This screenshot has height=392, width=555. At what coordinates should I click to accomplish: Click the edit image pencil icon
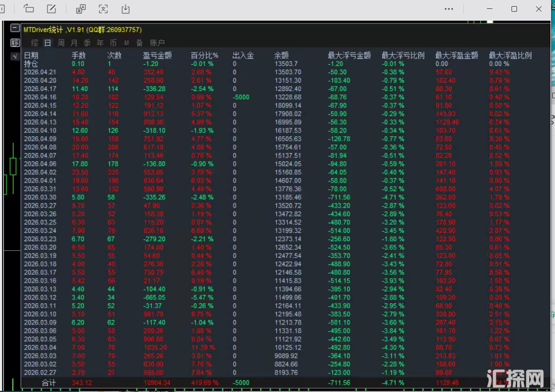click(x=52, y=9)
